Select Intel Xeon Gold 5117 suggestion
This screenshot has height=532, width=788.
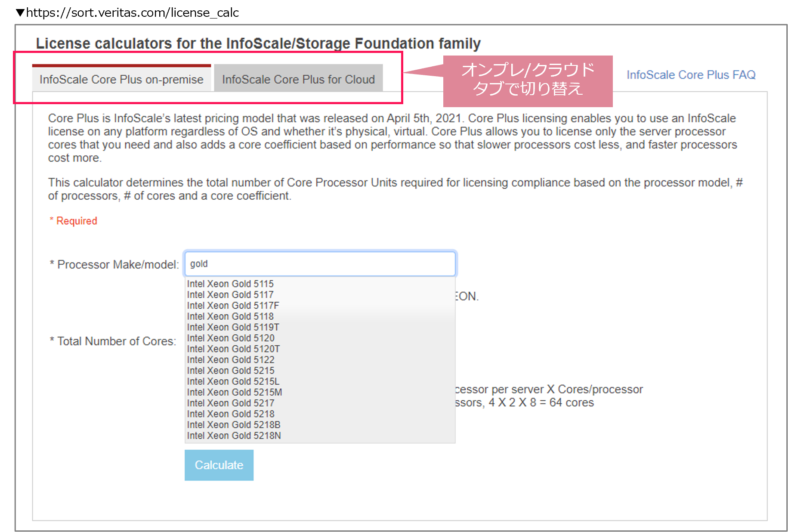[x=320, y=294]
